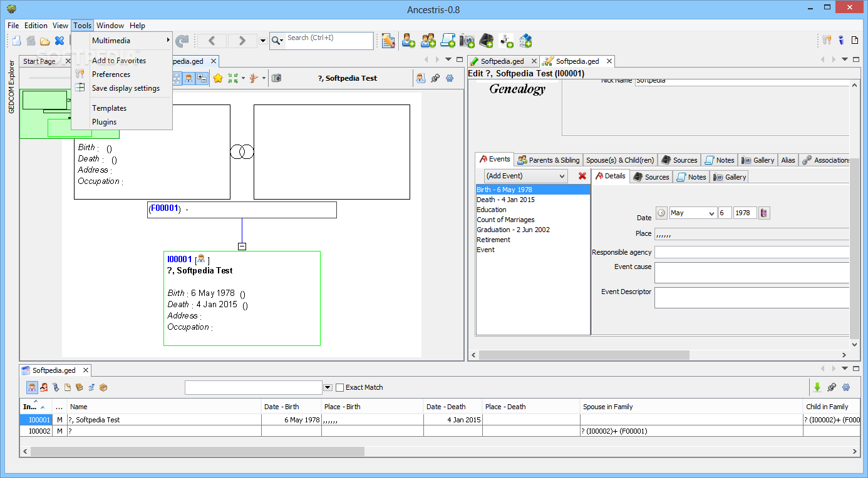This screenshot has height=478, width=868.
Task: Click the Add submitter toolbar icon
Action: tap(506, 41)
